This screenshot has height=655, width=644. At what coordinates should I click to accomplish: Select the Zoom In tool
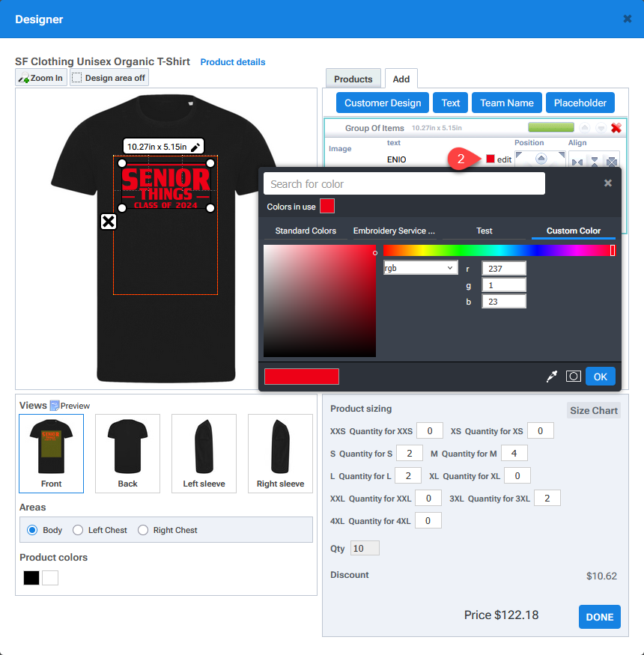[40, 76]
